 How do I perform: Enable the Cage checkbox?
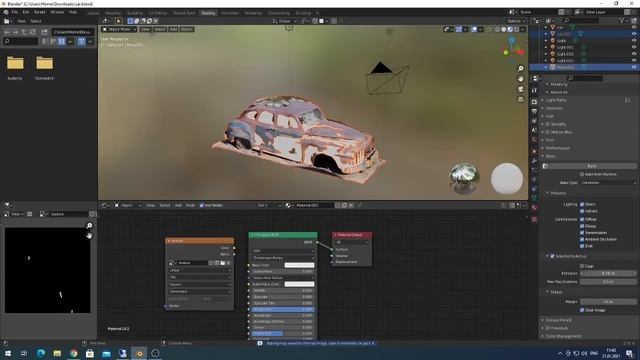coord(582,266)
